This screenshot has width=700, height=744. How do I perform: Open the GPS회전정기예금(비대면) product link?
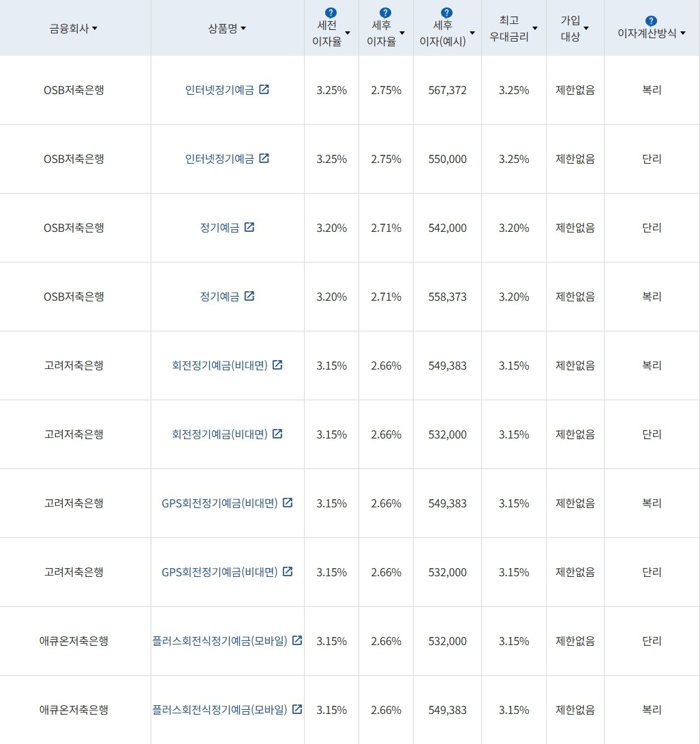tap(222, 503)
